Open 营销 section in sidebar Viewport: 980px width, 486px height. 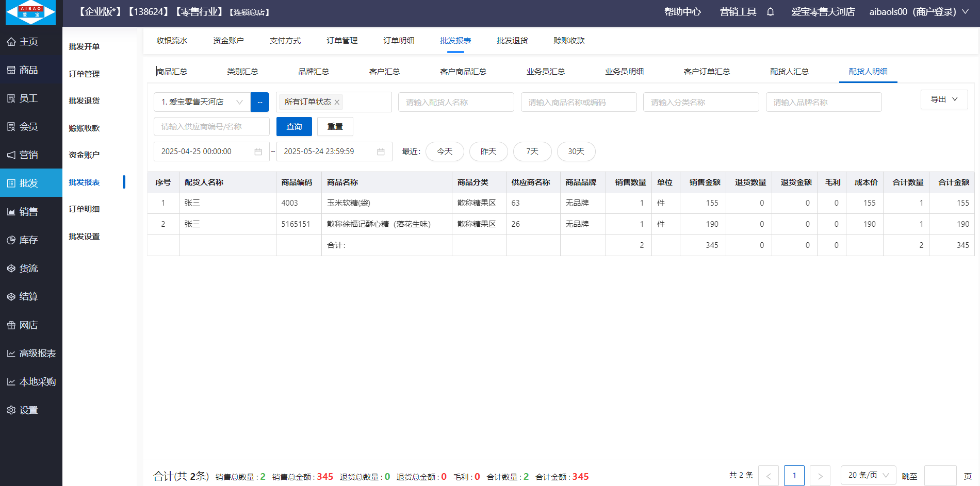point(31,155)
